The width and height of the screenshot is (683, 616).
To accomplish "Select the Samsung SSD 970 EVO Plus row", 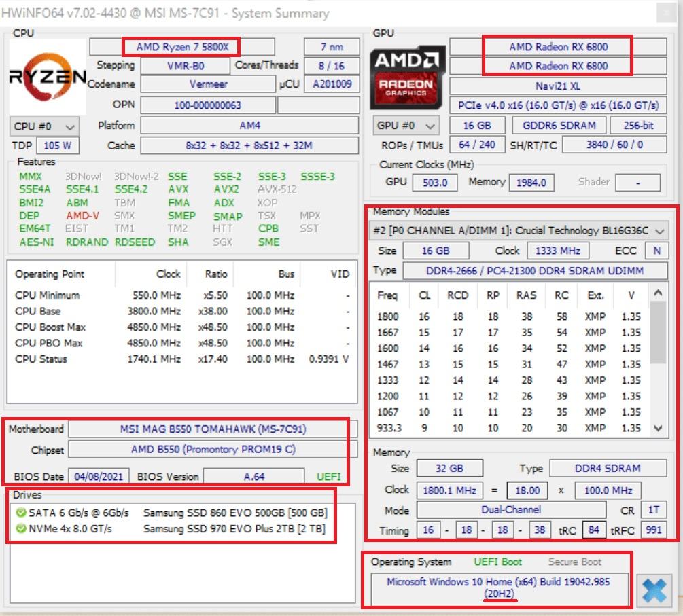I will (x=172, y=528).
